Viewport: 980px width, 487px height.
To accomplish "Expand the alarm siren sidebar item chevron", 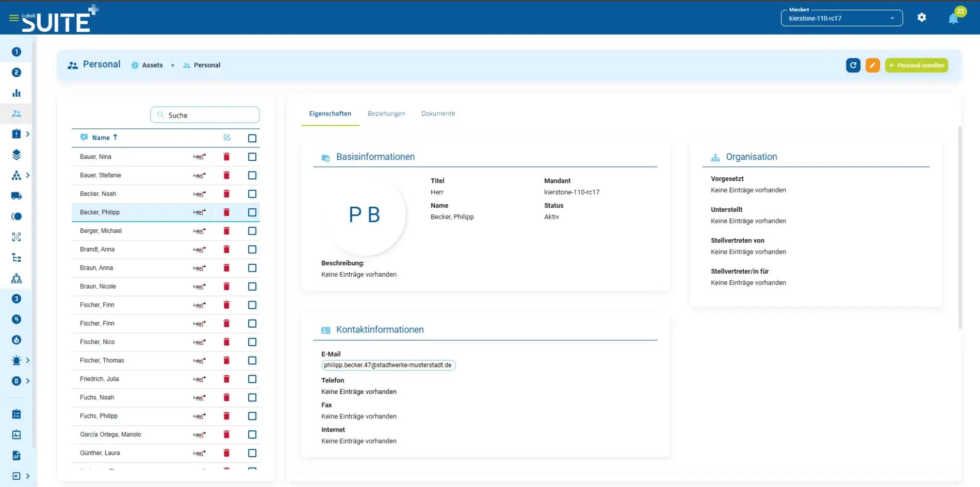I will [x=28, y=360].
